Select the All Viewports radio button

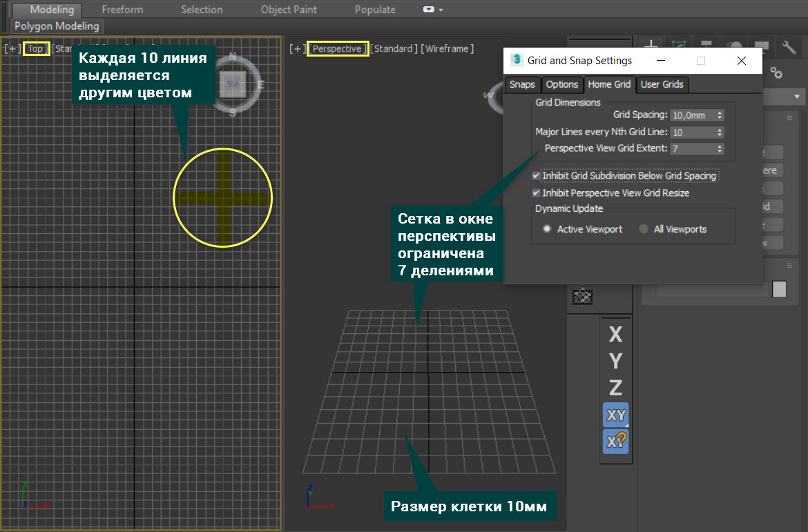644,229
